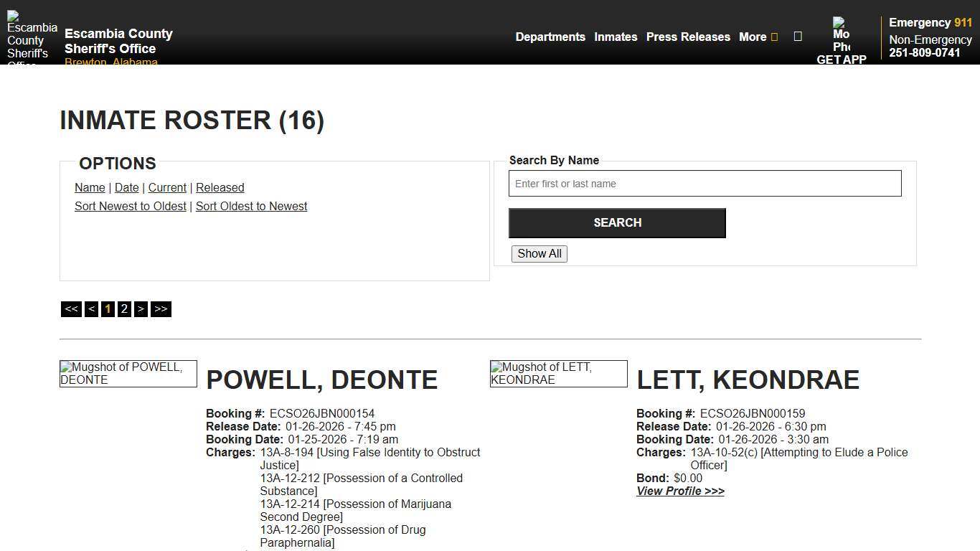
Task: Jump to last page with >> icon
Action: point(161,309)
